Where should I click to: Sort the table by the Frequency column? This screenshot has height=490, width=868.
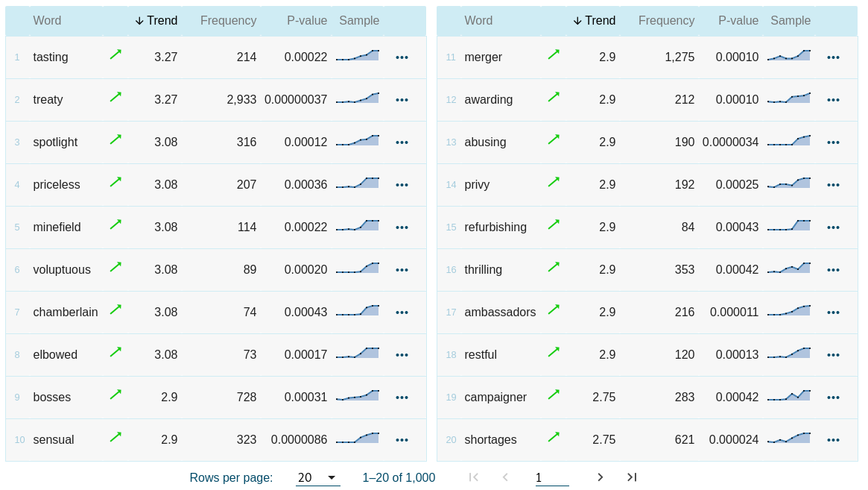229,20
